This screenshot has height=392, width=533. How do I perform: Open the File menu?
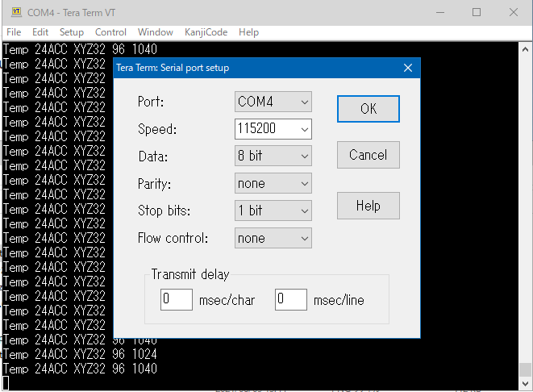click(14, 32)
